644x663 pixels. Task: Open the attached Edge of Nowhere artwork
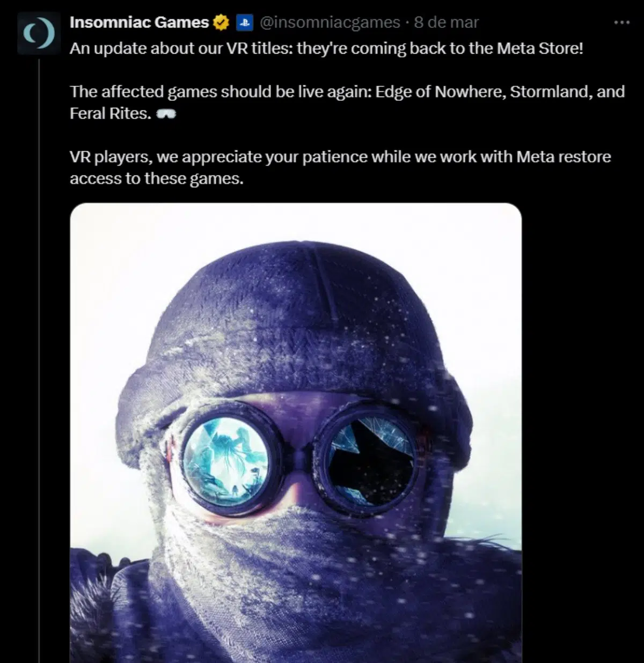[x=296, y=429]
